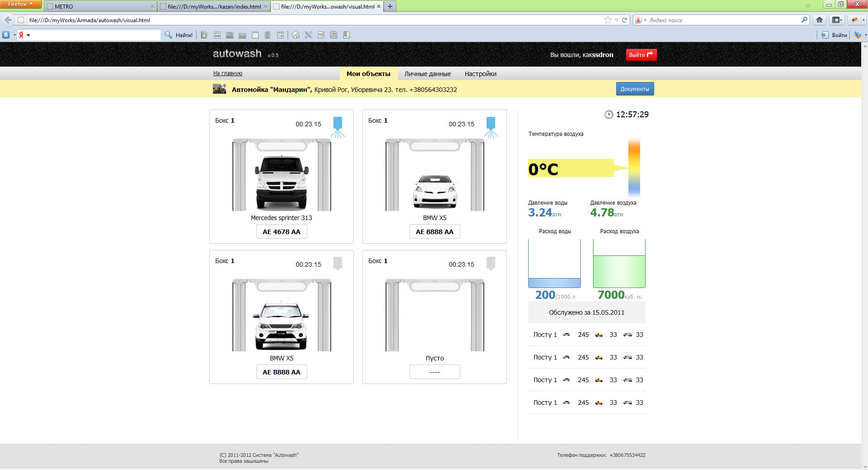Open the list-all-tabs dropdown arrow
Viewport: 868px width, 470px height.
pyautogui.click(x=808, y=6)
